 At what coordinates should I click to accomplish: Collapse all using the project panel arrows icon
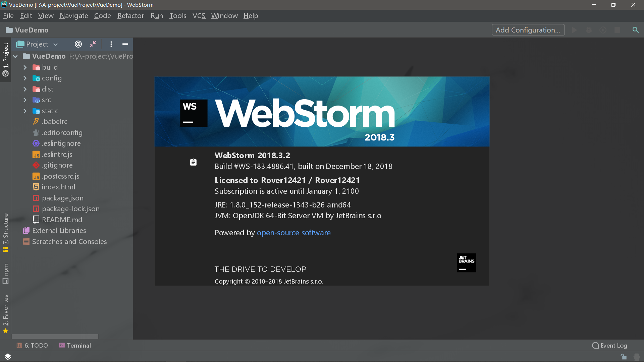(93, 44)
